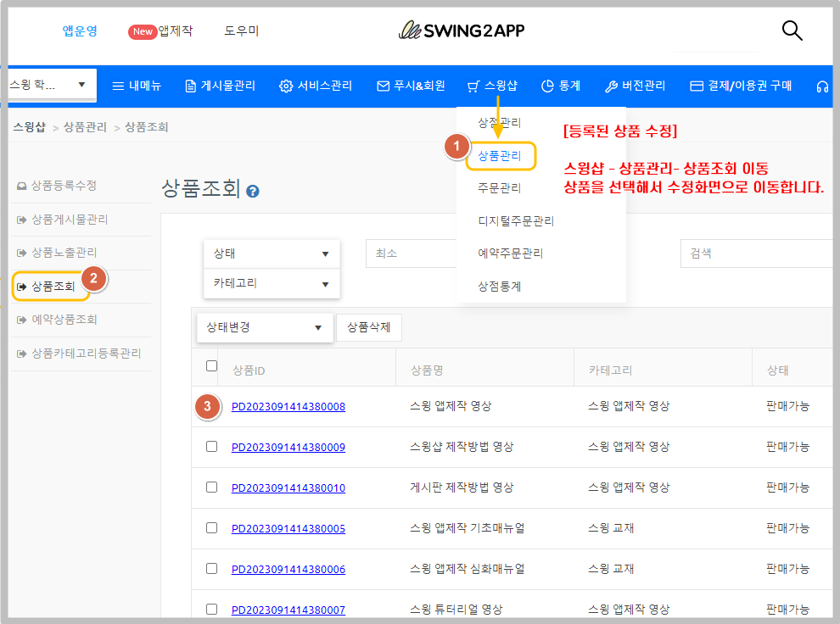This screenshot has height=624, width=840.
Task: Go to 상품조회 in the left sidebar
Action: pyautogui.click(x=53, y=287)
